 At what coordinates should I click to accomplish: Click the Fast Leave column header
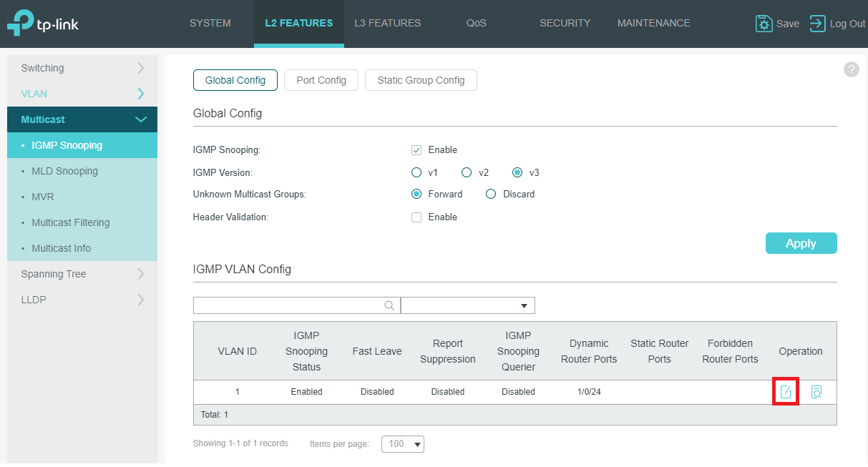coord(377,351)
